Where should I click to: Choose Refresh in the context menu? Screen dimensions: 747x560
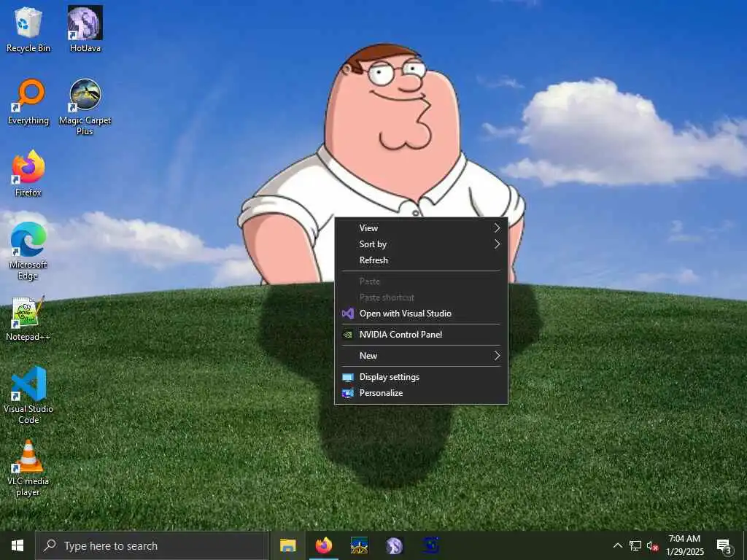421,260
